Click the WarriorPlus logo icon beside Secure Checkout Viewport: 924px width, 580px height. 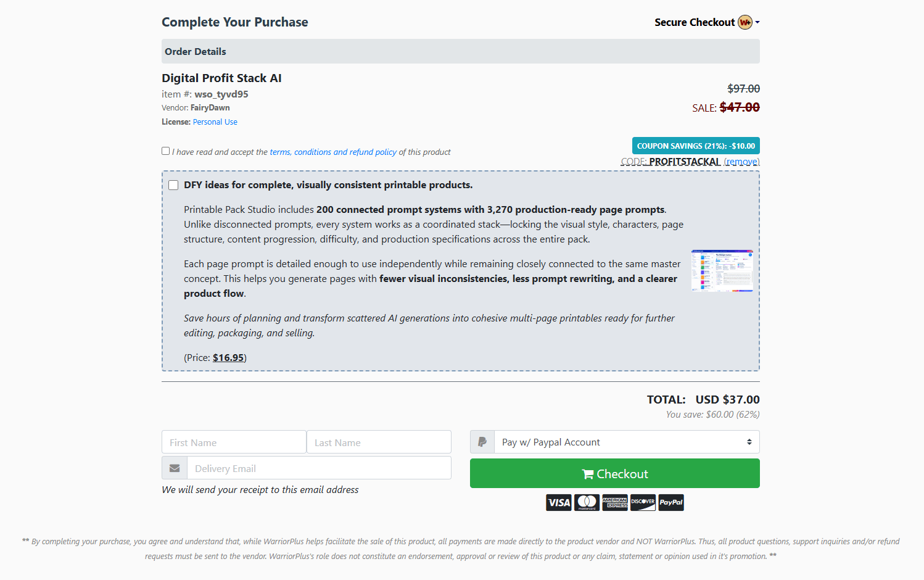click(745, 22)
